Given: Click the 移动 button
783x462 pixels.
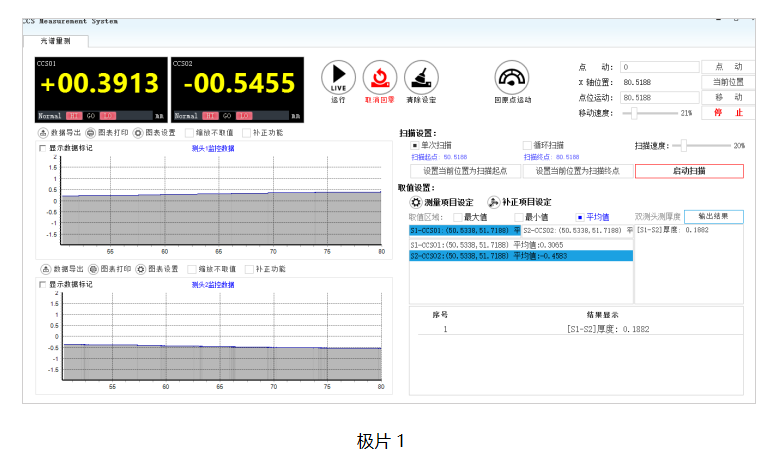Looking at the screenshot, I should 729,97.
